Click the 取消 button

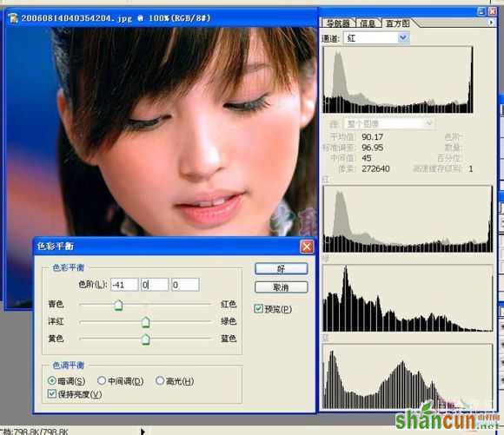click(282, 287)
